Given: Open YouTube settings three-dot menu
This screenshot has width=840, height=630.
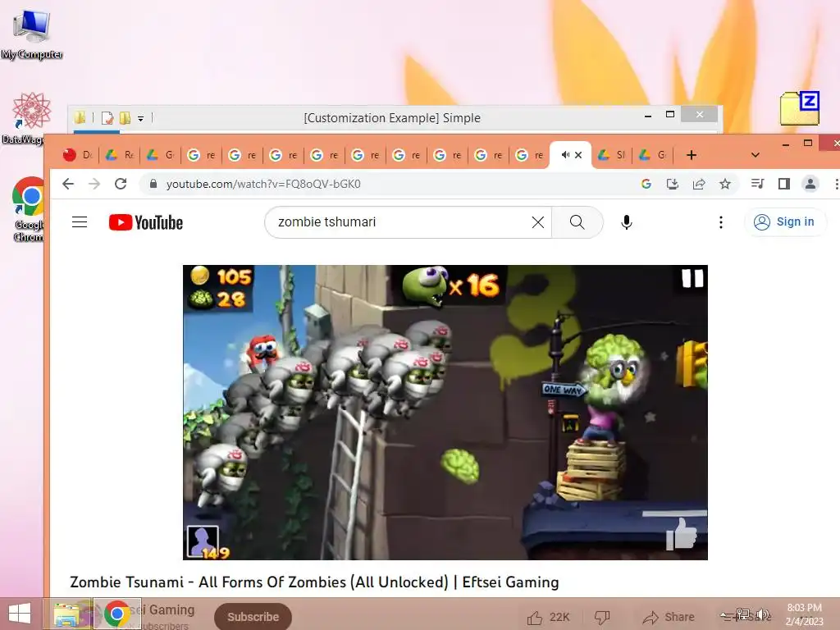Looking at the screenshot, I should coord(721,221).
